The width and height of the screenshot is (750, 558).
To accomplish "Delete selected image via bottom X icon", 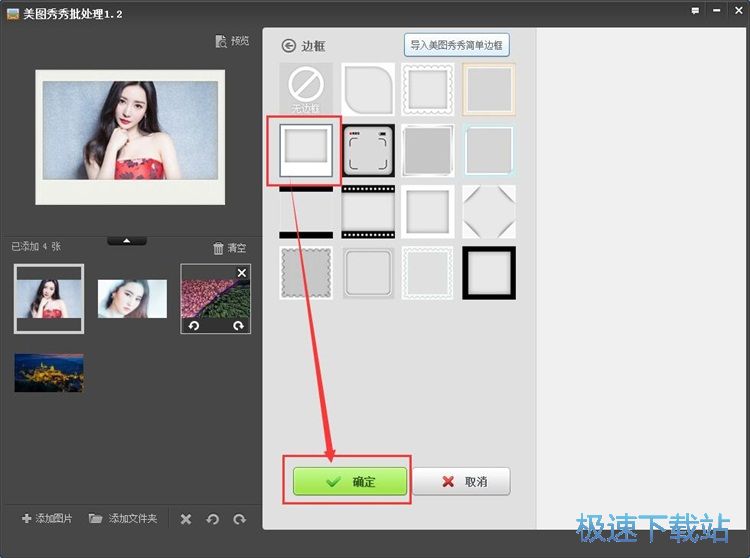I will 186,519.
